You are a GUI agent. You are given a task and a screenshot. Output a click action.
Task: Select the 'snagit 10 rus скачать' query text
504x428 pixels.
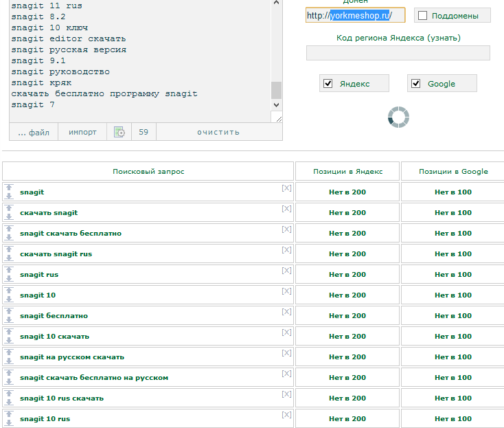[x=62, y=398]
